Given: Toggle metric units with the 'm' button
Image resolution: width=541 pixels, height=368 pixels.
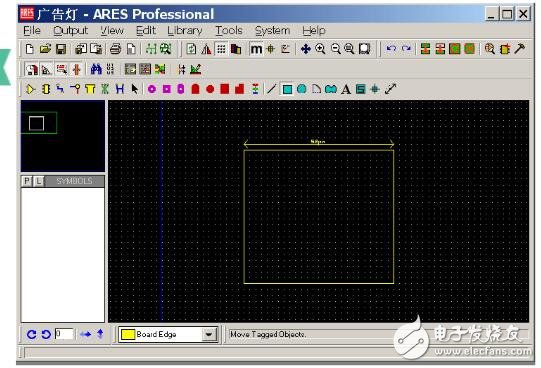Looking at the screenshot, I should 256,49.
